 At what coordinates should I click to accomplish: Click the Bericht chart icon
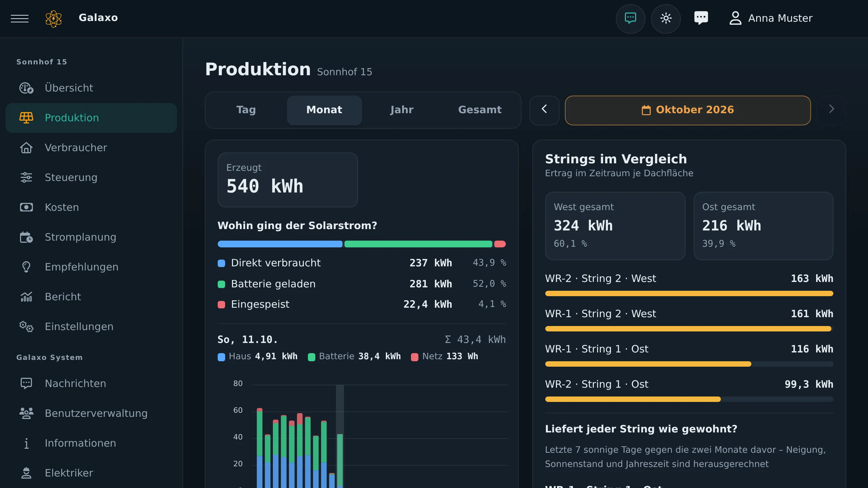click(26, 297)
